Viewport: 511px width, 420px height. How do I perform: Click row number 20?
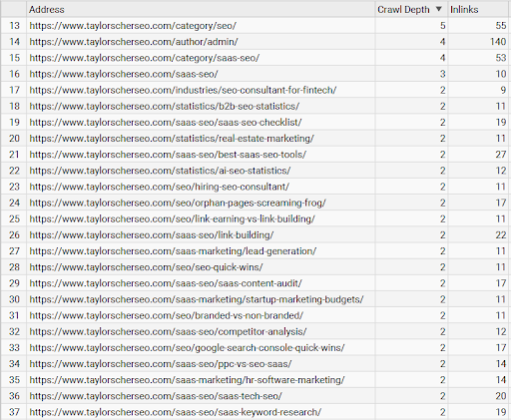pyautogui.click(x=14, y=139)
